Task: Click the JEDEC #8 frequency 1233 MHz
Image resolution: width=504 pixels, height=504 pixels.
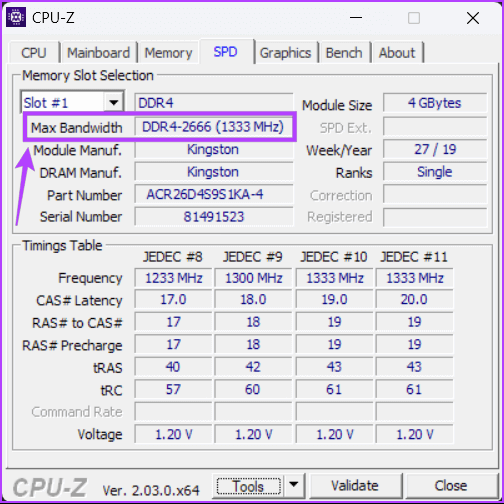Action: click(x=173, y=278)
